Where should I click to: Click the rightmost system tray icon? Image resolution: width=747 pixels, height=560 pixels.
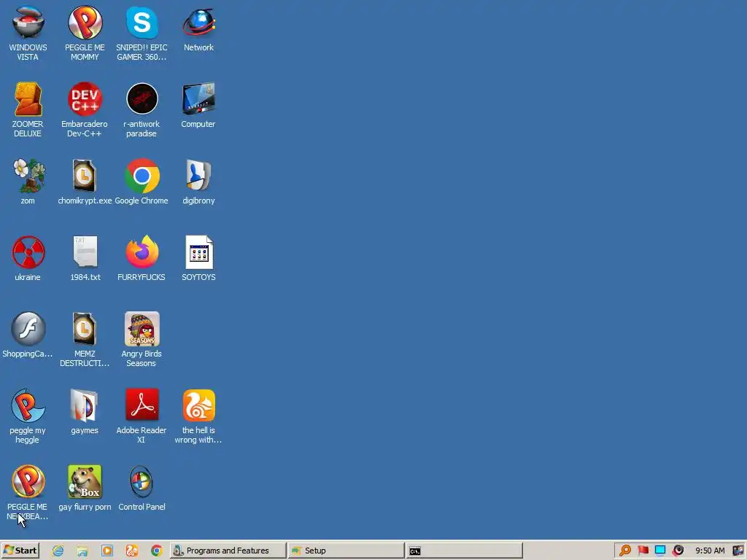(x=738, y=551)
